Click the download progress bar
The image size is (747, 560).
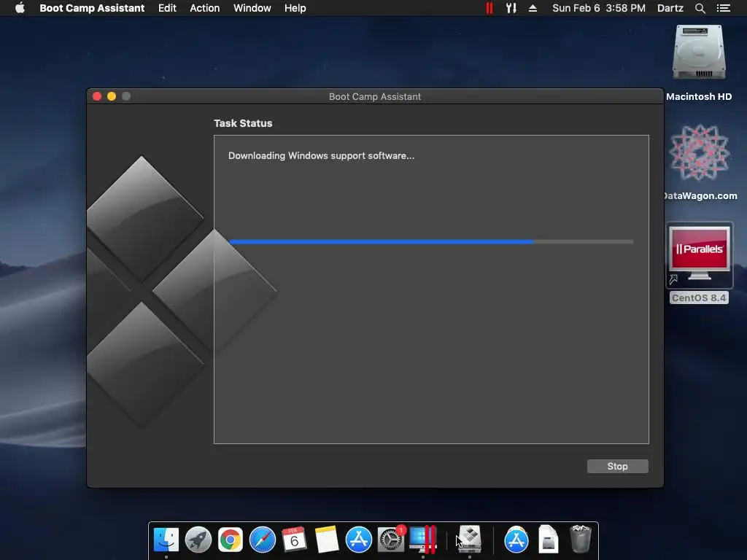[x=432, y=242]
